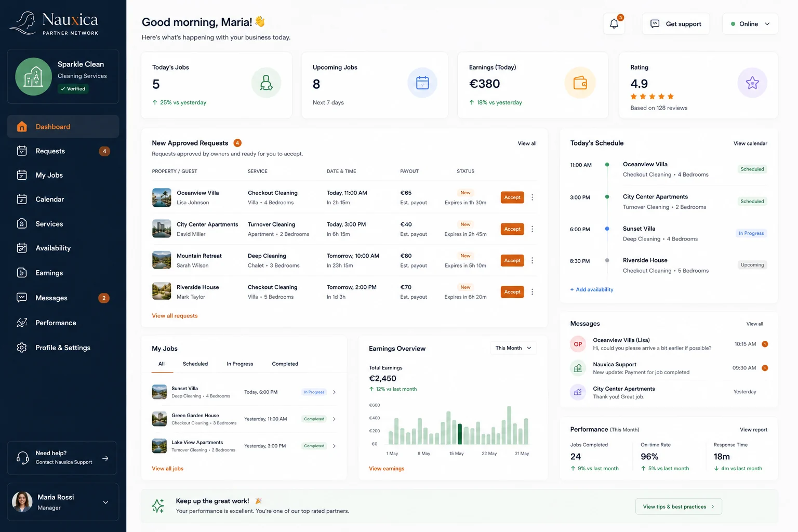Click the In Progress status on Sunset Villa schedule
This screenshot has height=532, width=798.
tap(751, 233)
